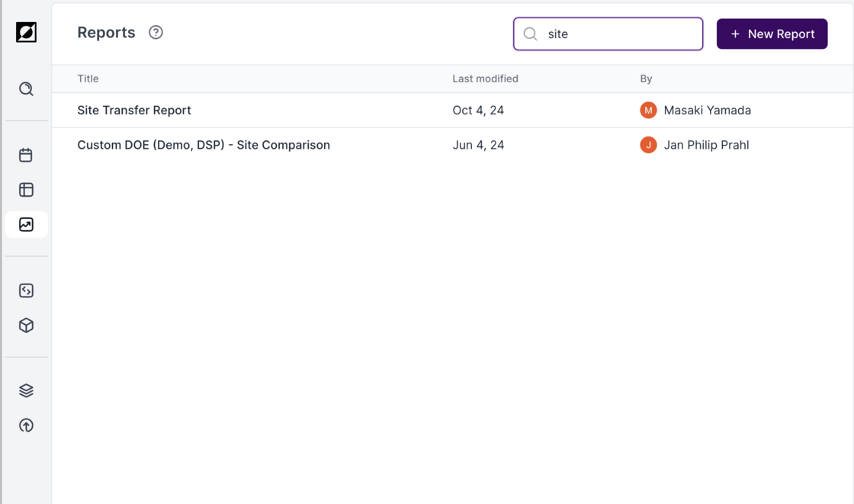
Task: Open the search icon in left sidebar
Action: pyautogui.click(x=26, y=89)
